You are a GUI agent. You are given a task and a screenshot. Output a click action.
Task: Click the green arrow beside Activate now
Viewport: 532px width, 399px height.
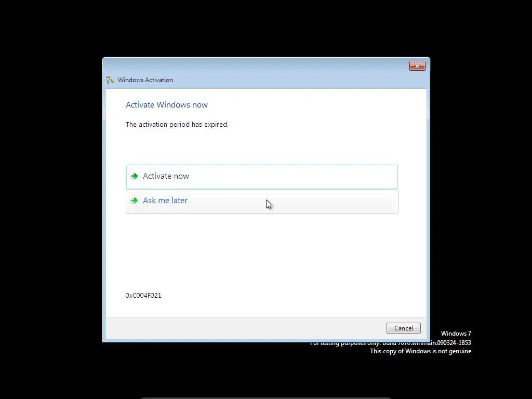[135, 176]
